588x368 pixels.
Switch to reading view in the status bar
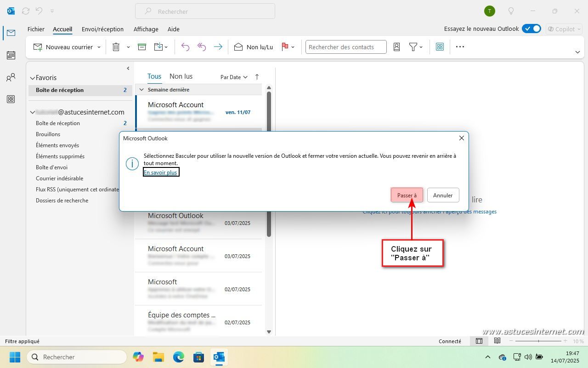click(x=497, y=341)
